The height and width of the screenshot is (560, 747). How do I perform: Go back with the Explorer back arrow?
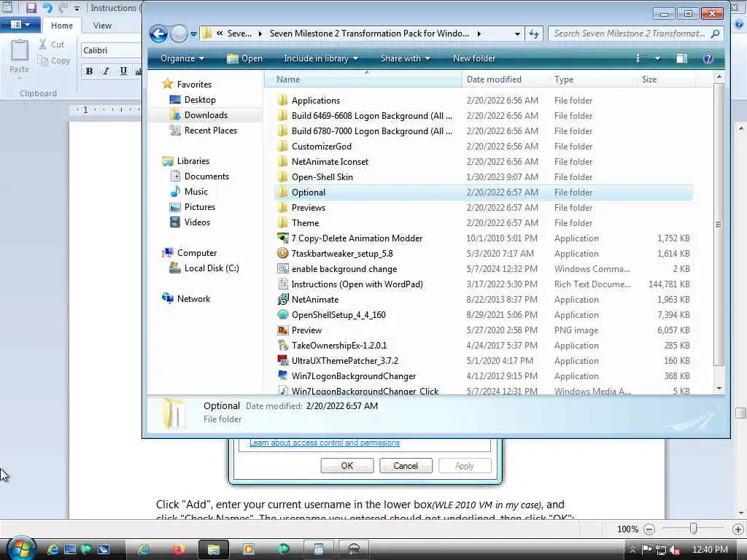pos(158,34)
